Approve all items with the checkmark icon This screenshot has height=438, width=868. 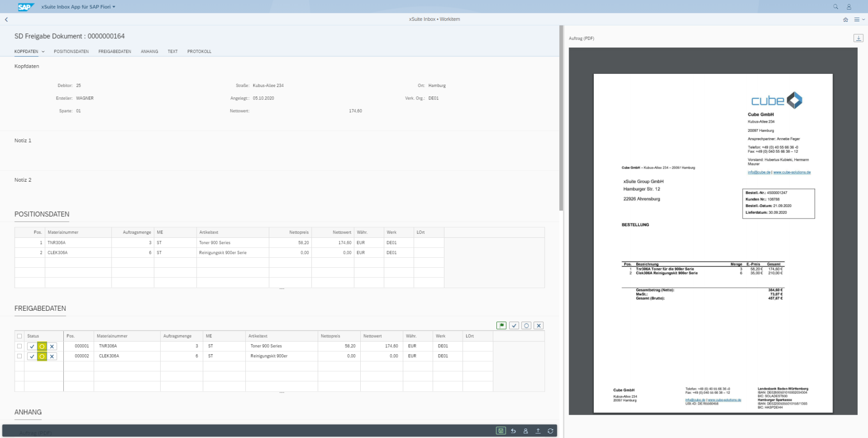click(515, 325)
